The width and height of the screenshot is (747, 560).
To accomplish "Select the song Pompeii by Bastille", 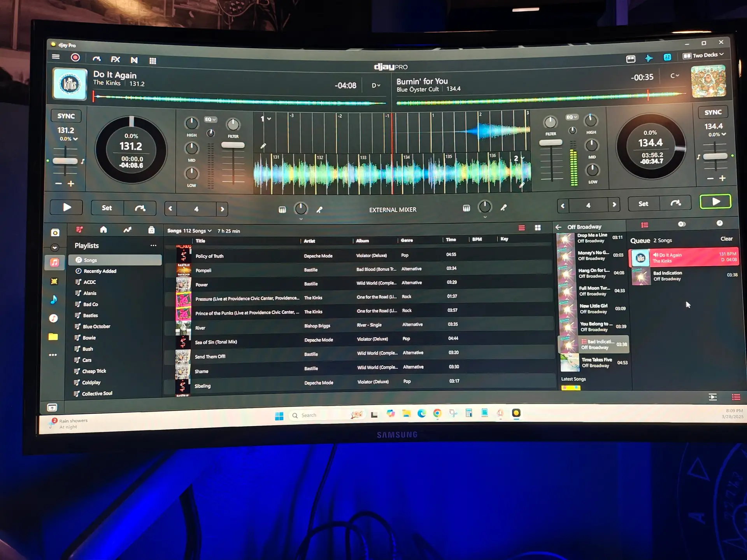I will [x=358, y=269].
